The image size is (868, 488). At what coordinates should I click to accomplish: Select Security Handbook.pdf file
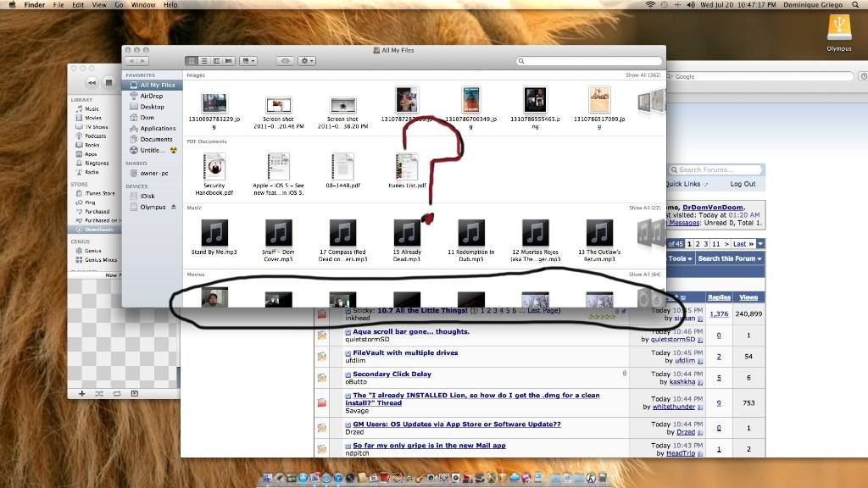click(214, 174)
